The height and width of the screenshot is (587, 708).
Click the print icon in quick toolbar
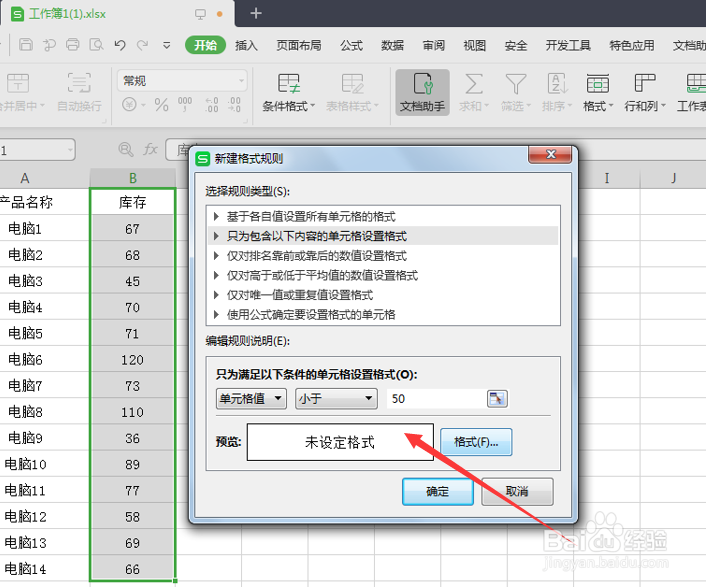[x=72, y=45]
